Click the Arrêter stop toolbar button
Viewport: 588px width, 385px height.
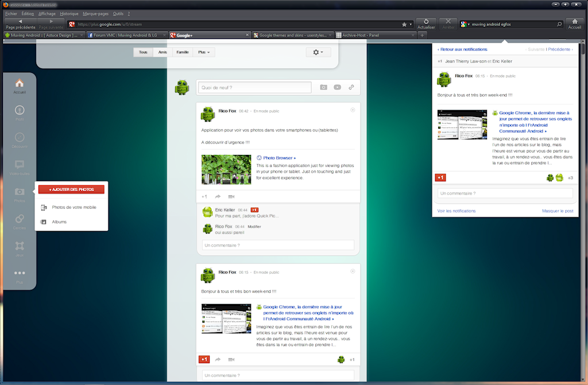448,24
